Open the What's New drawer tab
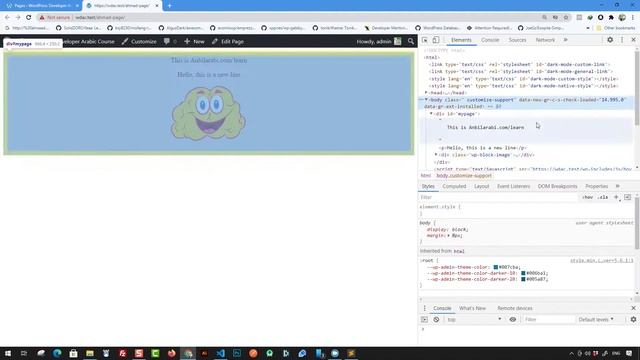This screenshot has width=640, height=360. 472,308
